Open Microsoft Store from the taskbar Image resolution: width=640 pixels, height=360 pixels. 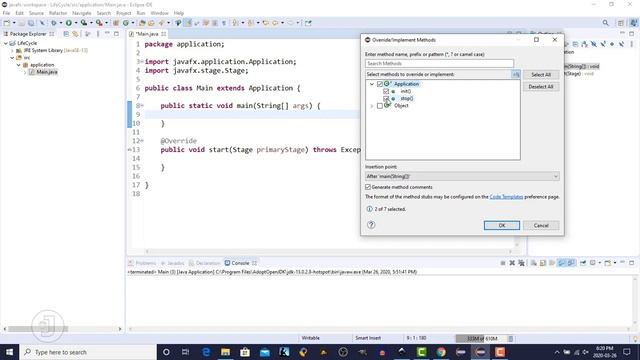click(245, 352)
